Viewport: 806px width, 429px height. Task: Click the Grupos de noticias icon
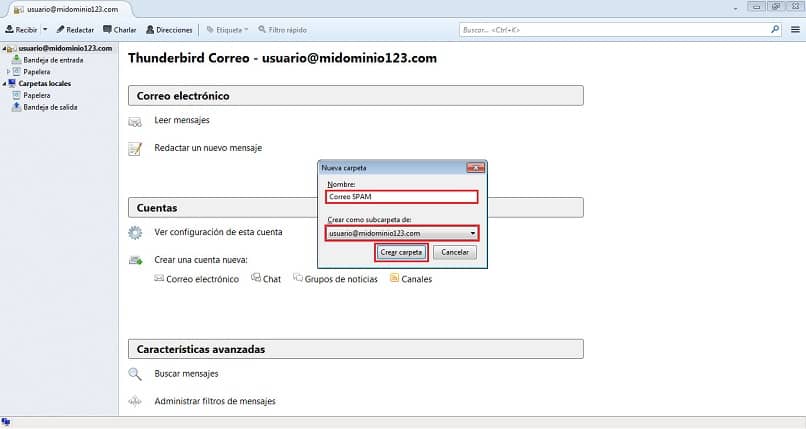click(298, 278)
